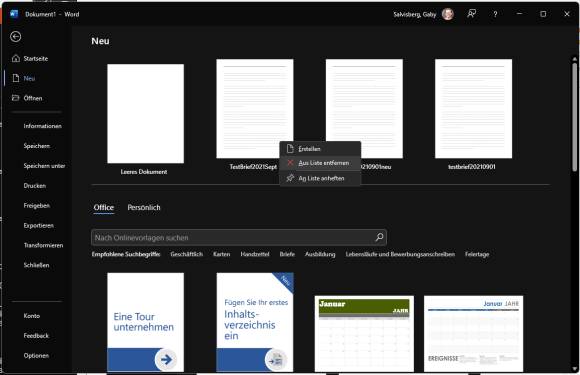Open Informationen in the sidebar
The image size is (580, 375).
pyautogui.click(x=43, y=126)
